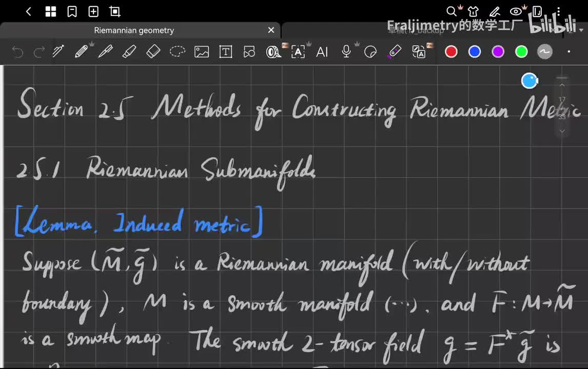Go back with the left arrow
Screen dimensions: 588x369
coord(29,12)
